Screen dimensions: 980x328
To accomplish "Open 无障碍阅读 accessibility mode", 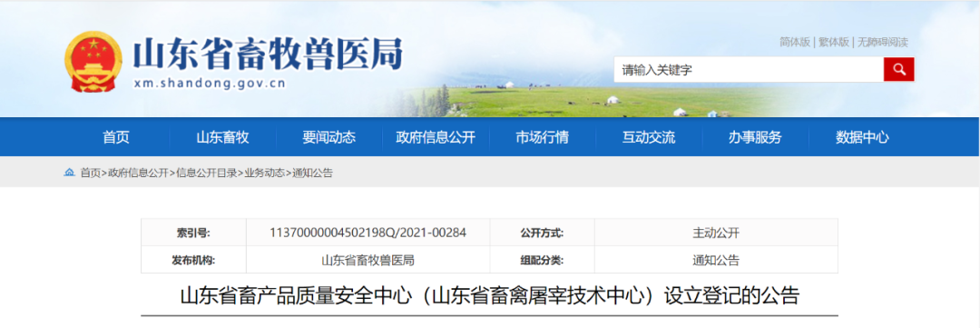I will (883, 42).
